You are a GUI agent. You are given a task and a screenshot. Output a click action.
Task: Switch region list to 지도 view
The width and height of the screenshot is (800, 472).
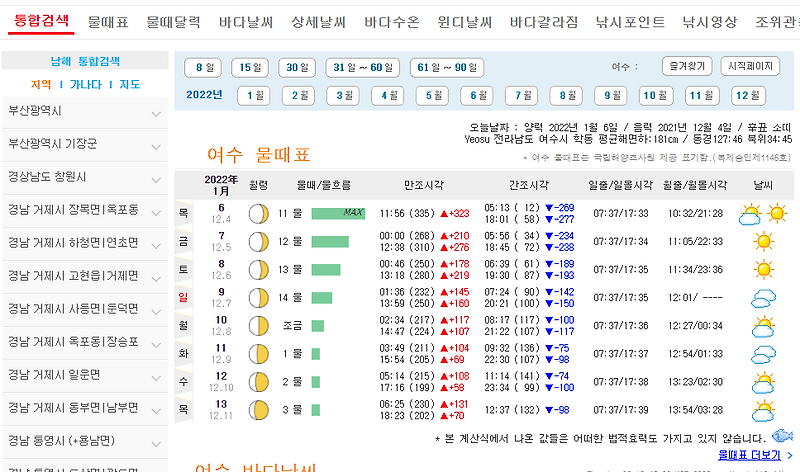pos(130,84)
